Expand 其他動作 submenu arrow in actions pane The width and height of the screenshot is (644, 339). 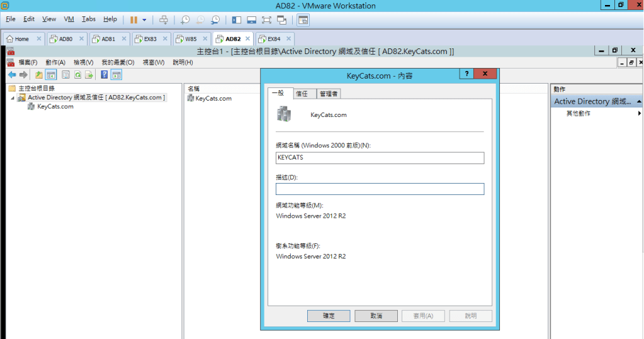tap(639, 114)
